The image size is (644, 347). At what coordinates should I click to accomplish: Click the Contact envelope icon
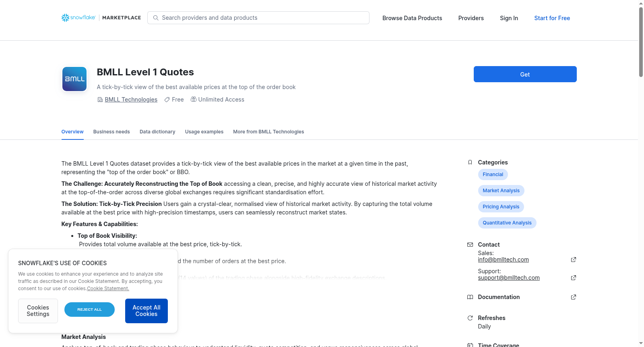tap(470, 245)
